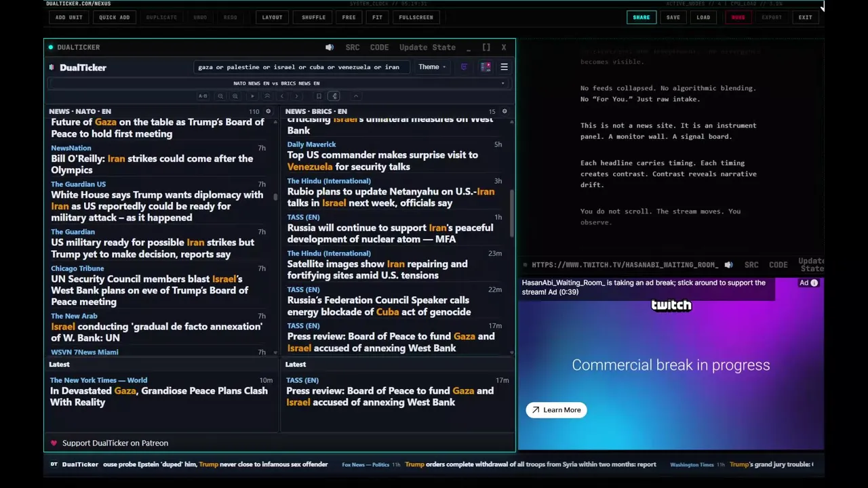Click the next right arrow icon
The width and height of the screenshot is (868, 488).
297,96
